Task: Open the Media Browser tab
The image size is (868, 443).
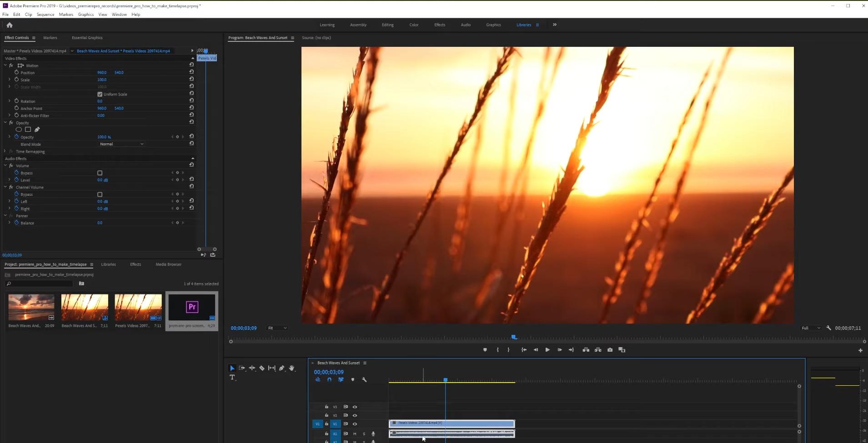Action: (169, 264)
